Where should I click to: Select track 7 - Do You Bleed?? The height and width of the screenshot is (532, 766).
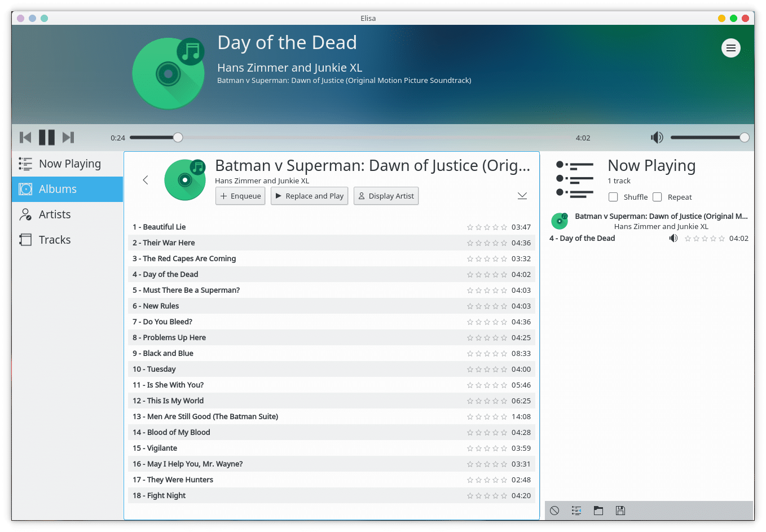(x=332, y=322)
